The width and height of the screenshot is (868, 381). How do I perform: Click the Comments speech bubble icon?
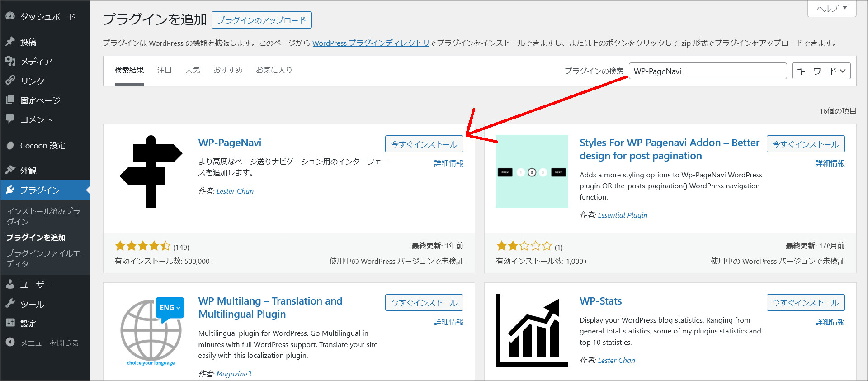[x=10, y=119]
